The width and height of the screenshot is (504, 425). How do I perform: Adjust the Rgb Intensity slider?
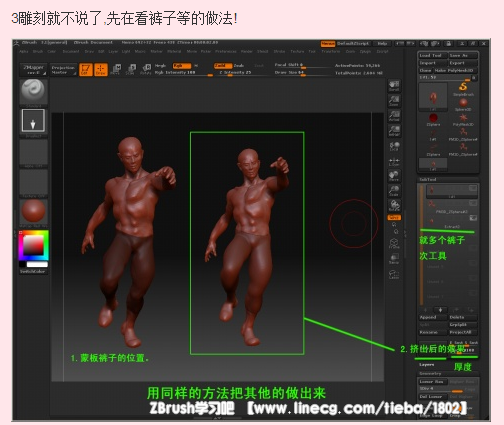point(184,73)
